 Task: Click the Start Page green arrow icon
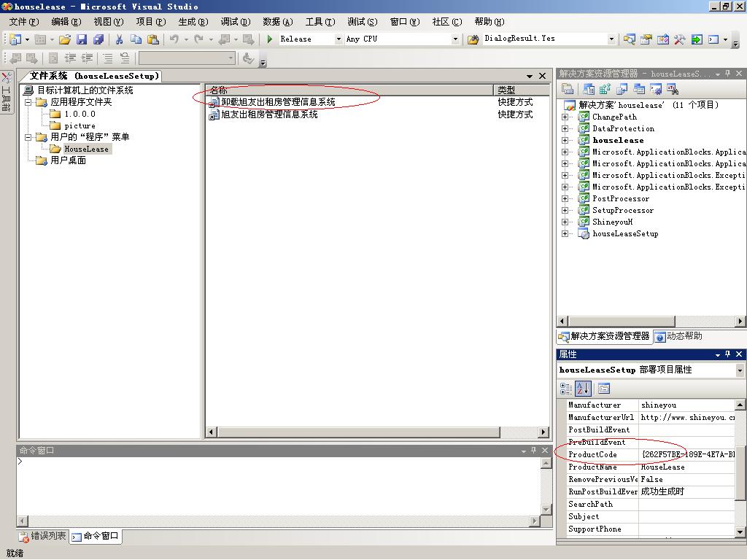click(x=697, y=39)
